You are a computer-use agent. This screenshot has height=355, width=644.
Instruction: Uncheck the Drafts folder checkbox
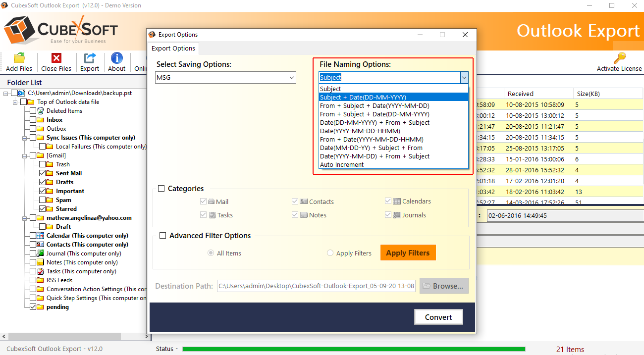click(x=42, y=182)
